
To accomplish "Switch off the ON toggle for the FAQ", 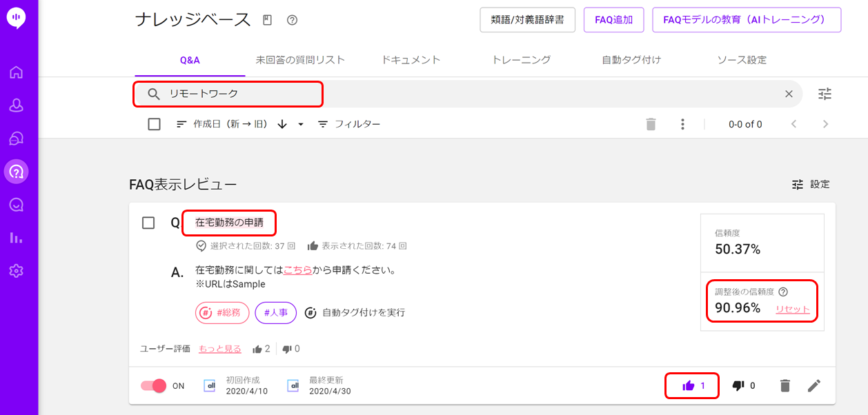I will coord(154,385).
